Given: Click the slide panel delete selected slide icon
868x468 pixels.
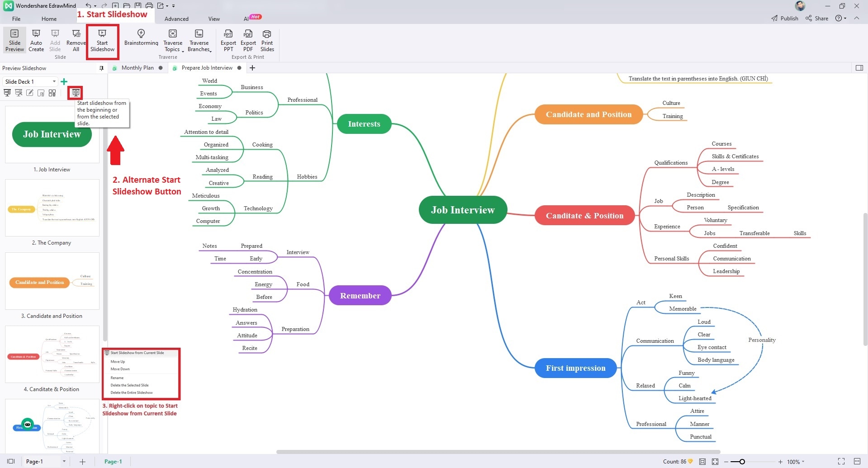Looking at the screenshot, I should pos(41,93).
